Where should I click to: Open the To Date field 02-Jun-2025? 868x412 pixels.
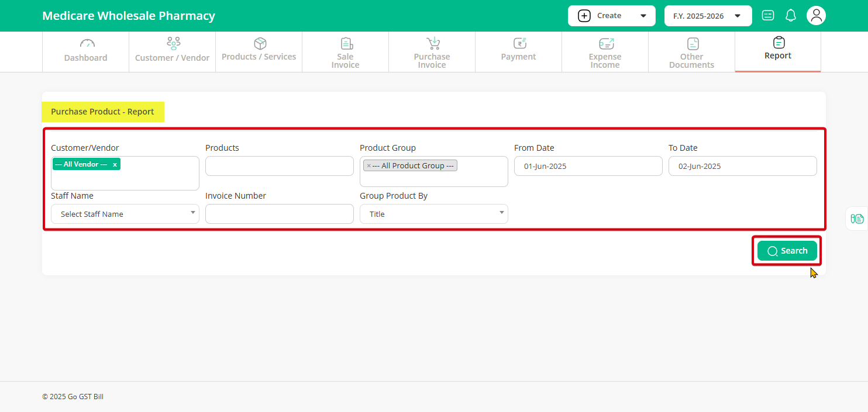click(743, 166)
